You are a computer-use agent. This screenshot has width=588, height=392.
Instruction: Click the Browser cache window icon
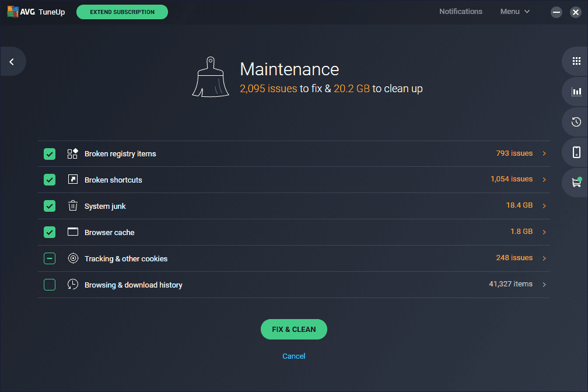(73, 232)
